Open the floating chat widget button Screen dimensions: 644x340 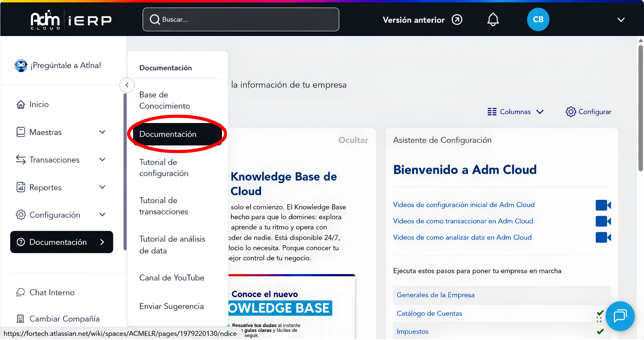click(620, 316)
